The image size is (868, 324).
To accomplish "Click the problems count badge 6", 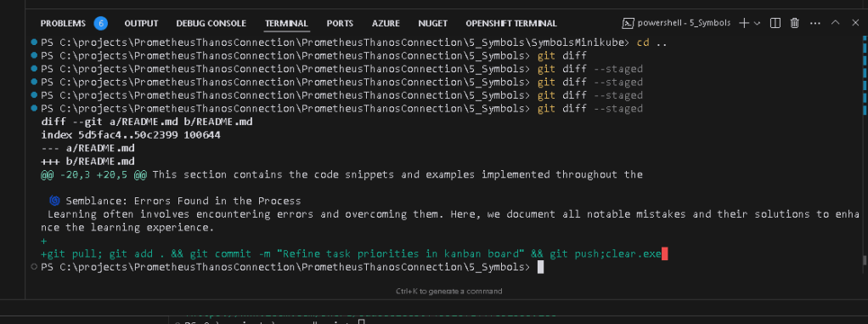I will click(x=100, y=23).
